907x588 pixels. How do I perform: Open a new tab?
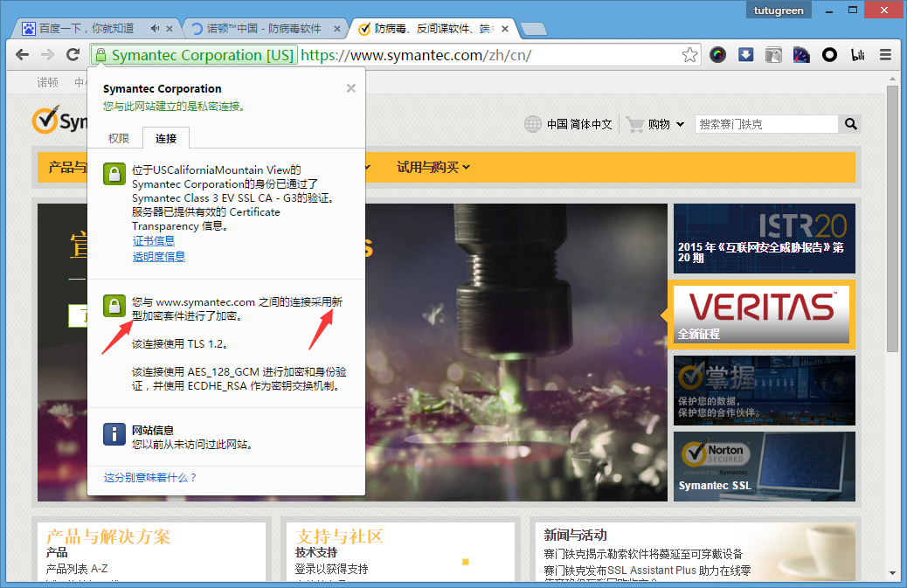533,29
